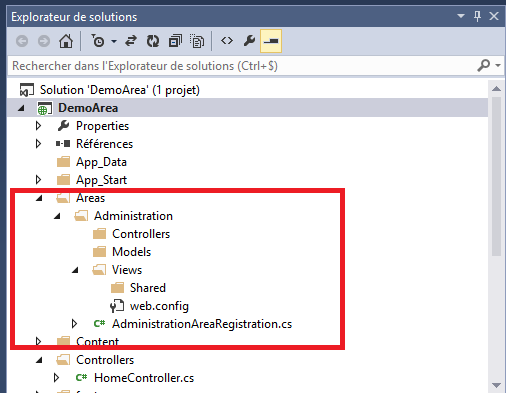
Task: Go to Home view in Solution Explorer
Action: tap(66, 41)
